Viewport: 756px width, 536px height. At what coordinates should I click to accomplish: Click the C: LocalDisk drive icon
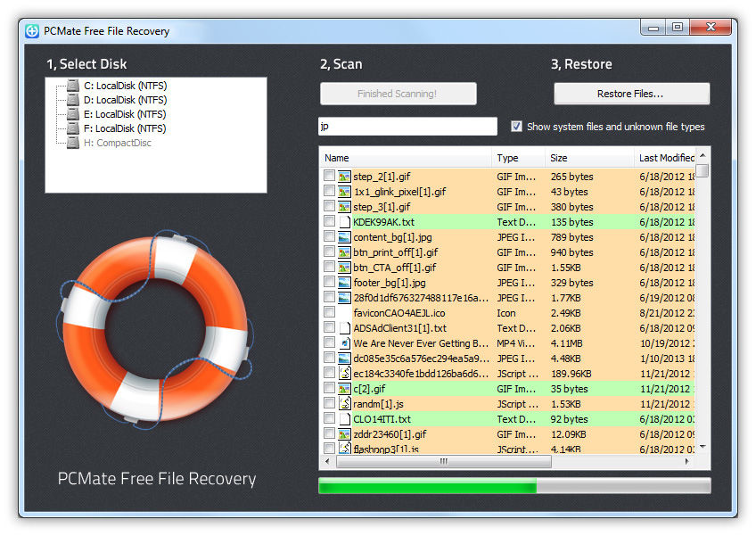click(73, 86)
